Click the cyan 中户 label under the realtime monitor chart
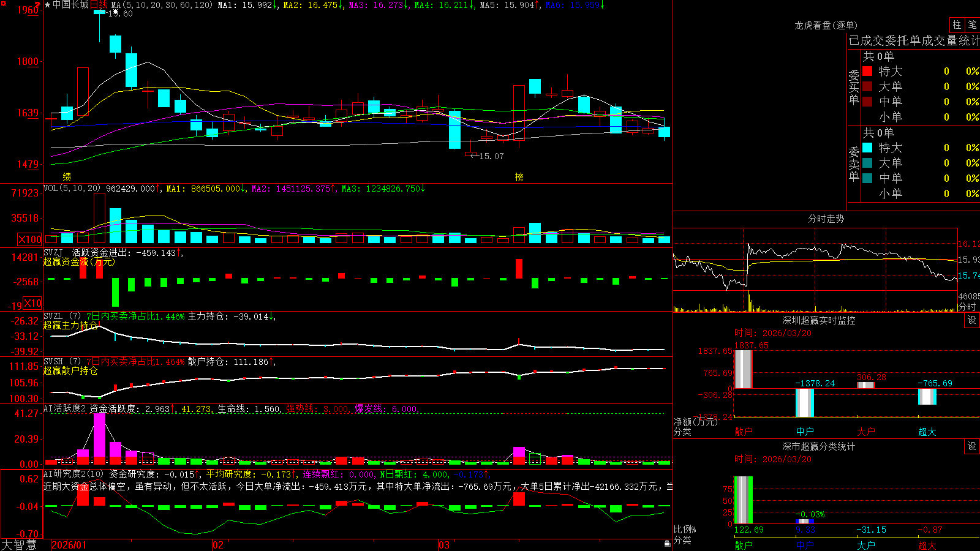 804,432
